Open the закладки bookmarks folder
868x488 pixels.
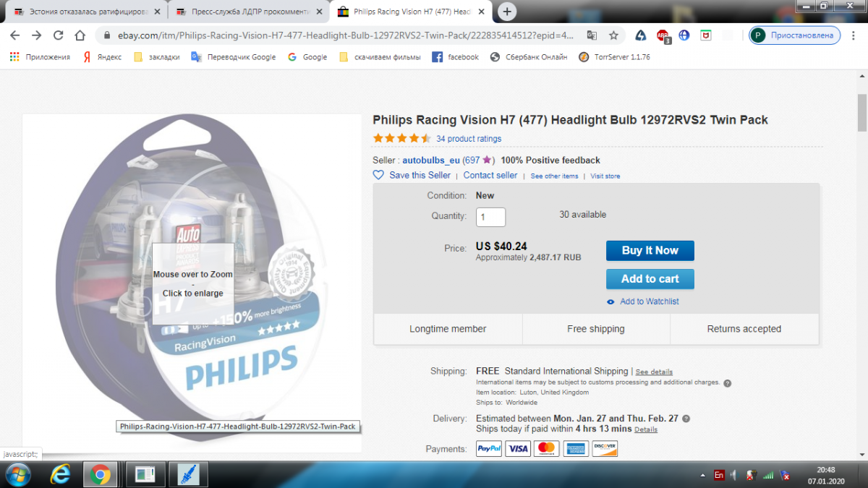click(x=157, y=57)
